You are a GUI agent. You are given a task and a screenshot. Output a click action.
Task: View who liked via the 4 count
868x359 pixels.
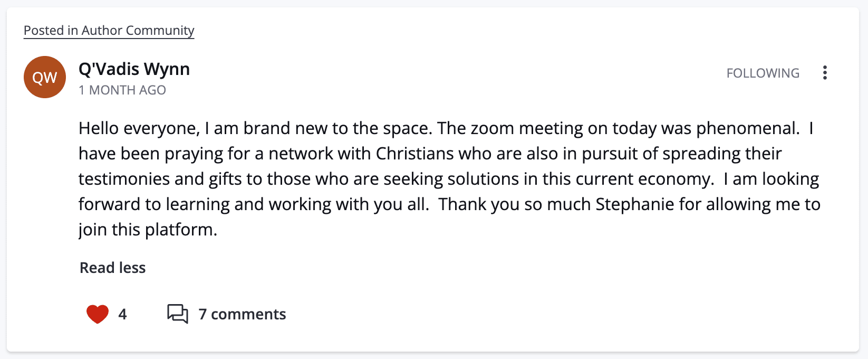122,314
